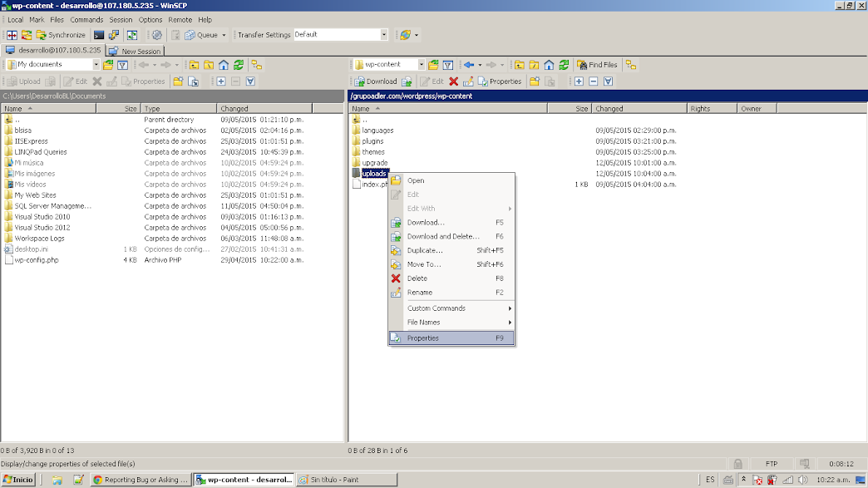Open the wp-content remote directory dropdown

tap(422, 65)
